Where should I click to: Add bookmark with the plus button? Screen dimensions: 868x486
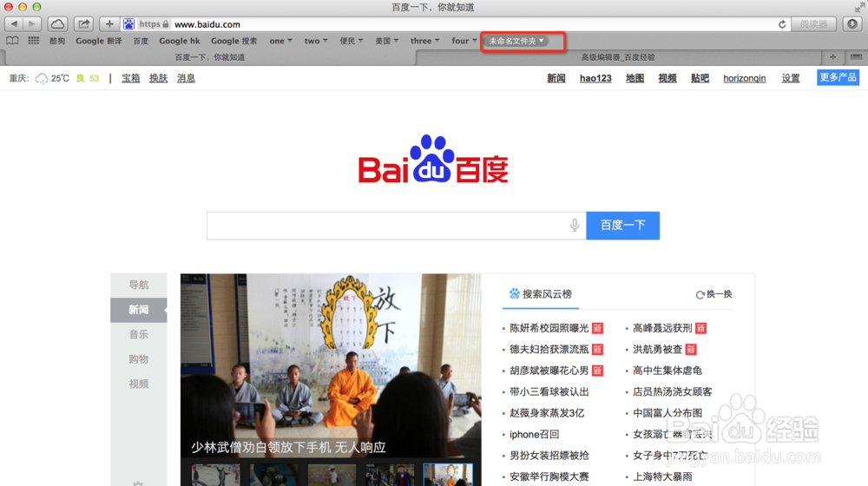(x=109, y=23)
